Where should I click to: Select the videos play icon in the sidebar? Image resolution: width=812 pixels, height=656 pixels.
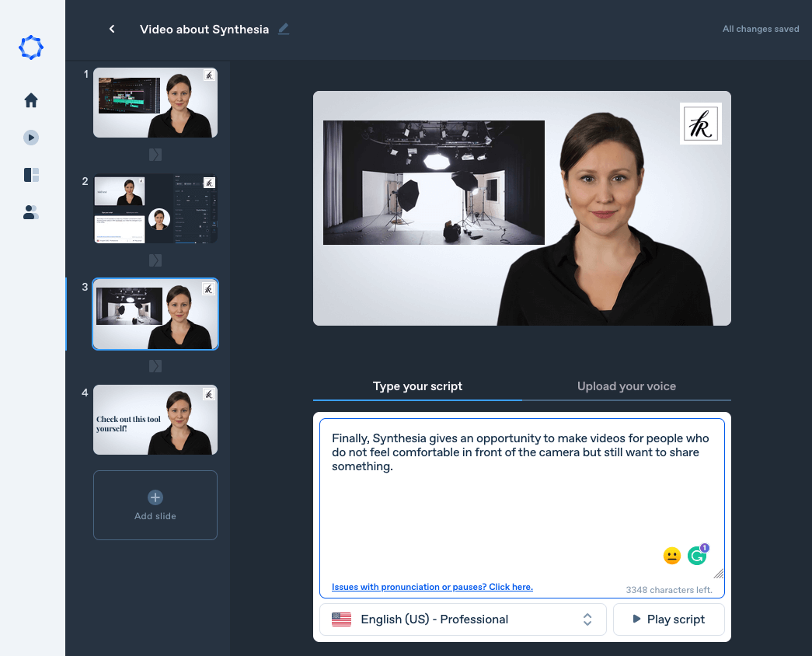point(30,137)
